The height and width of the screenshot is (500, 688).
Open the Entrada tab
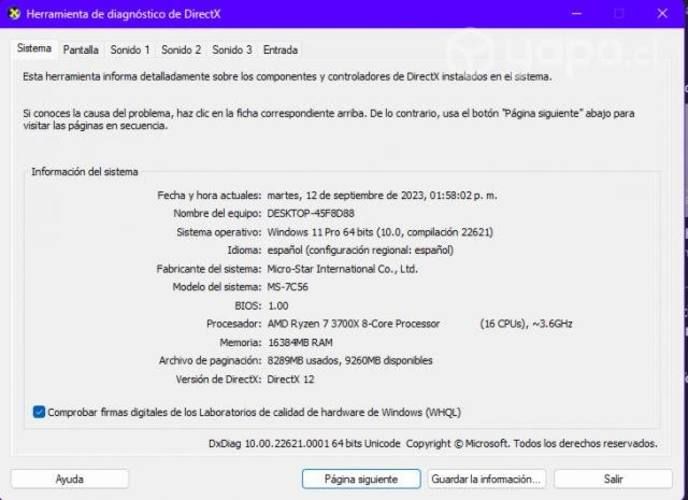[x=280, y=50]
